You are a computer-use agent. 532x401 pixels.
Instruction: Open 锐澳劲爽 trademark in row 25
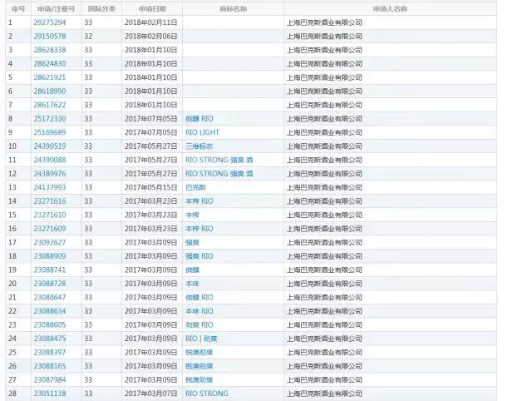[199, 353]
